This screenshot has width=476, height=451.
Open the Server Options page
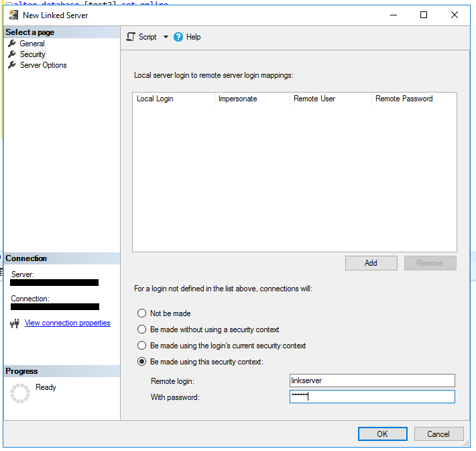point(43,65)
